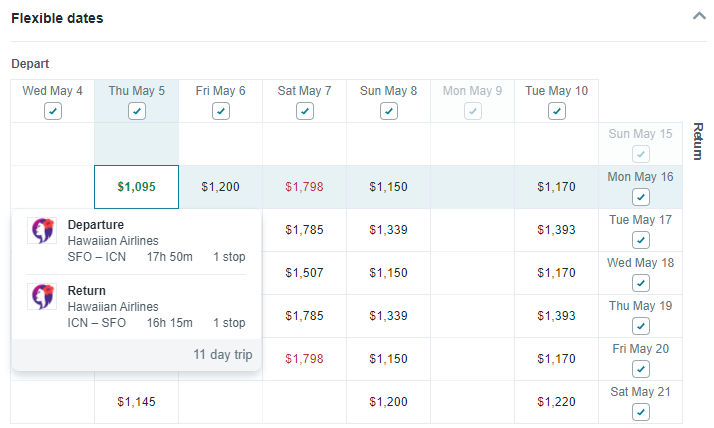Pick the $1,145 fare returning Sat May 21

coord(137,402)
